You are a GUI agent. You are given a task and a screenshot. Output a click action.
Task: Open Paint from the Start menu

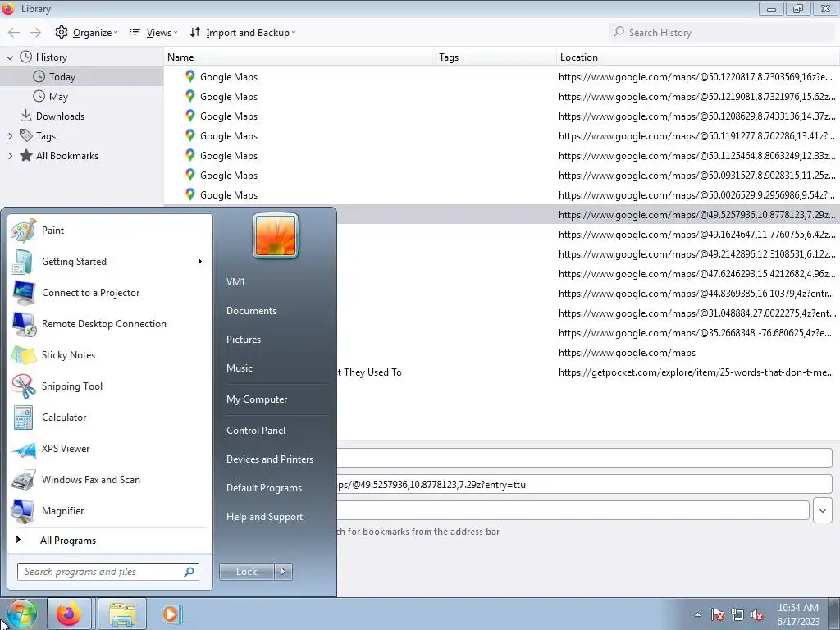[110, 231]
